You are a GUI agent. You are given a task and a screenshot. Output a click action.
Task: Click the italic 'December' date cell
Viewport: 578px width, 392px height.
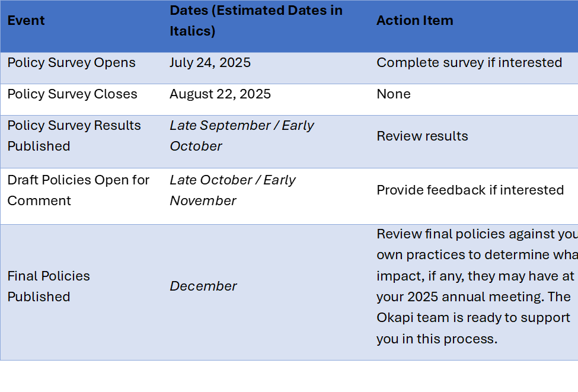[x=203, y=286]
